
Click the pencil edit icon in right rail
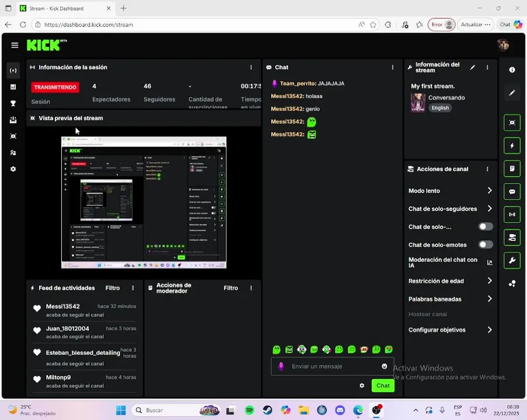tap(512, 93)
